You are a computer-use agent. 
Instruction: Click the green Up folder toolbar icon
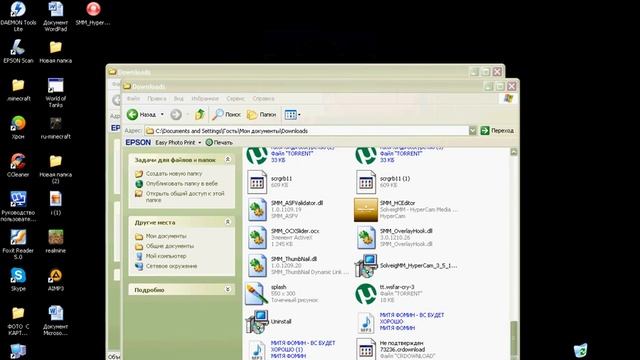(x=200, y=115)
